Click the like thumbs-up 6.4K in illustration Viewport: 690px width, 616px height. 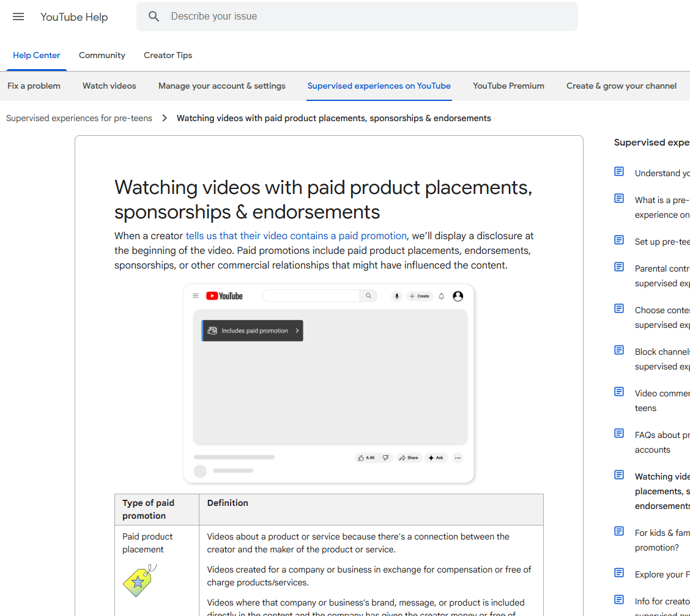[366, 458]
